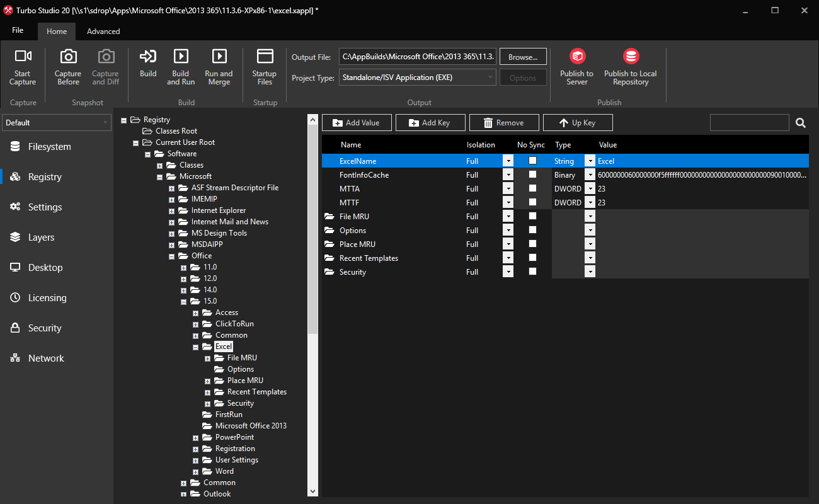Switch to the Advanced tab

[103, 31]
